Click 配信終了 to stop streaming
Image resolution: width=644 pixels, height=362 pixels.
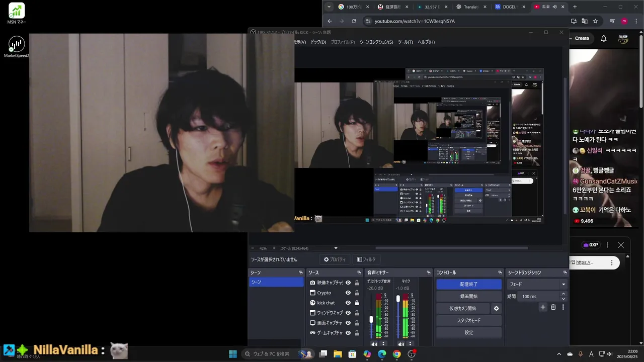click(x=469, y=284)
